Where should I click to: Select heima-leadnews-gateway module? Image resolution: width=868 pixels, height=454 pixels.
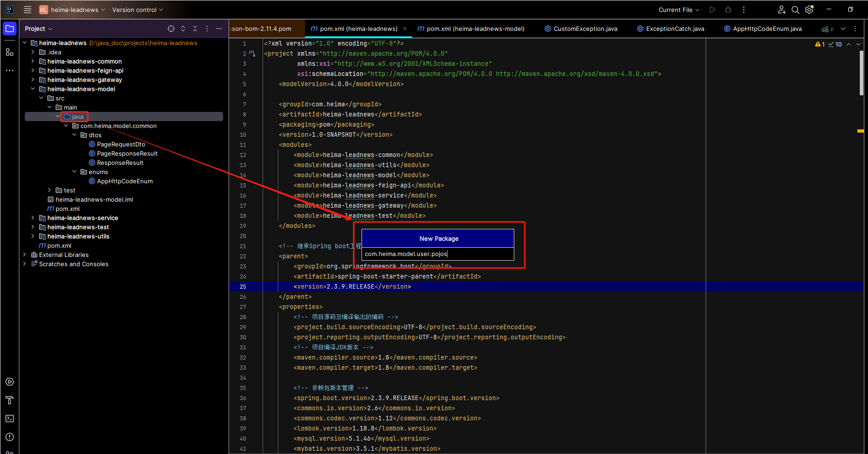point(85,80)
